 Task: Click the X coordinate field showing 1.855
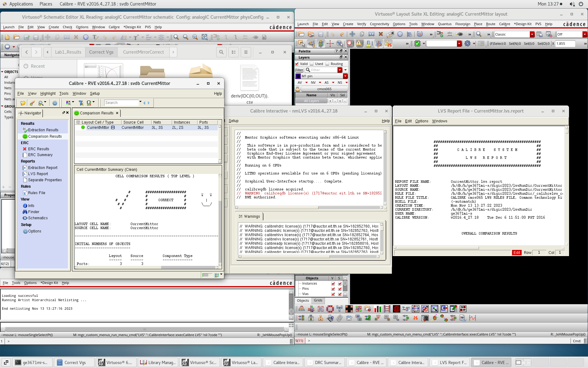click(565, 44)
